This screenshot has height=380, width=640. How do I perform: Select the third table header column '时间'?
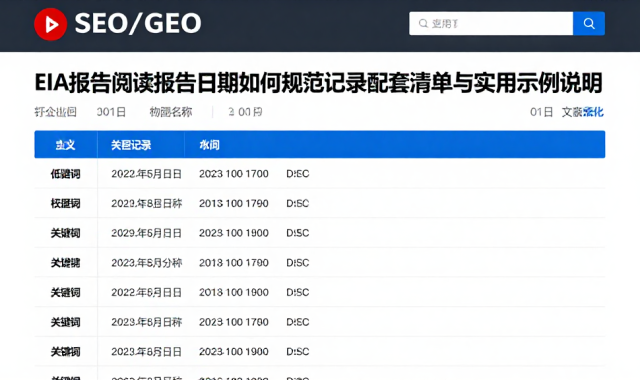[x=209, y=144]
